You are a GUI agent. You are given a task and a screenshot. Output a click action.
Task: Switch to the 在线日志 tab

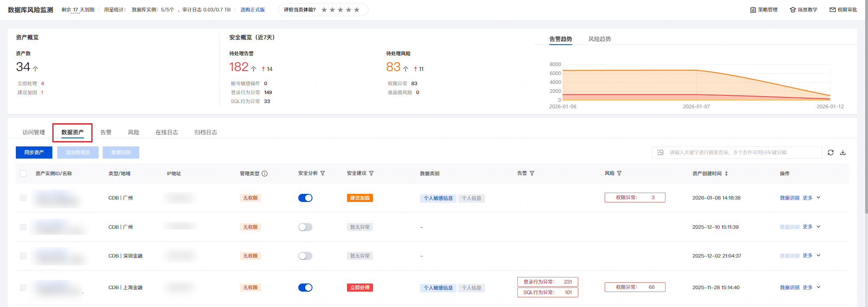(x=166, y=132)
